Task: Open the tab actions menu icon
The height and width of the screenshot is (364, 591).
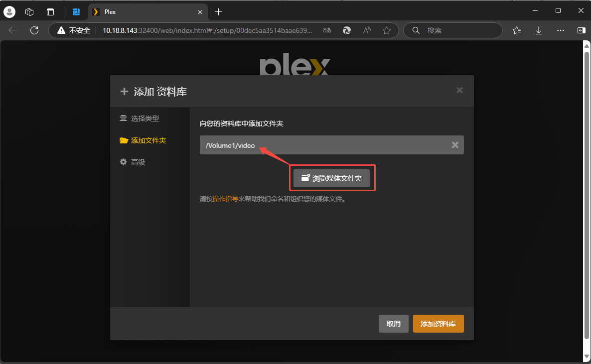Action: click(x=50, y=12)
